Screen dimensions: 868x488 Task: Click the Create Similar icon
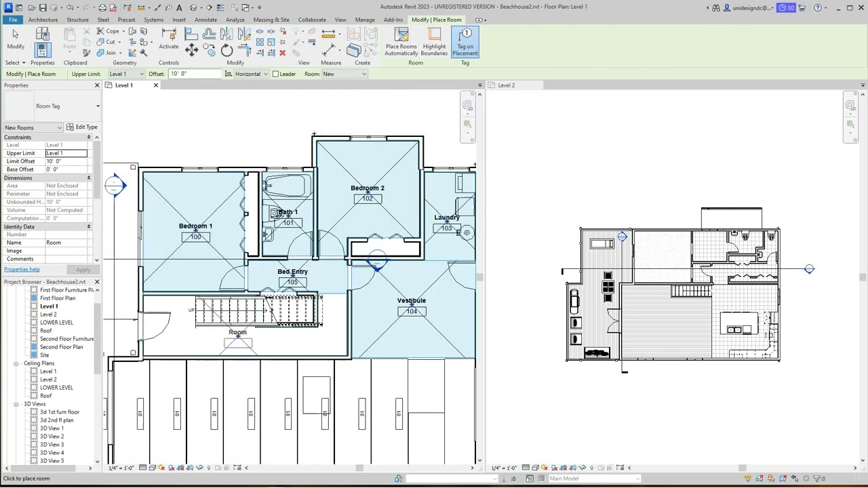click(x=353, y=49)
